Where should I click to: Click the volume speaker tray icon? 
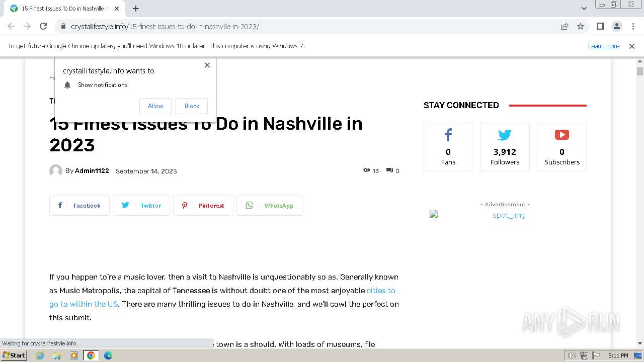(572, 355)
